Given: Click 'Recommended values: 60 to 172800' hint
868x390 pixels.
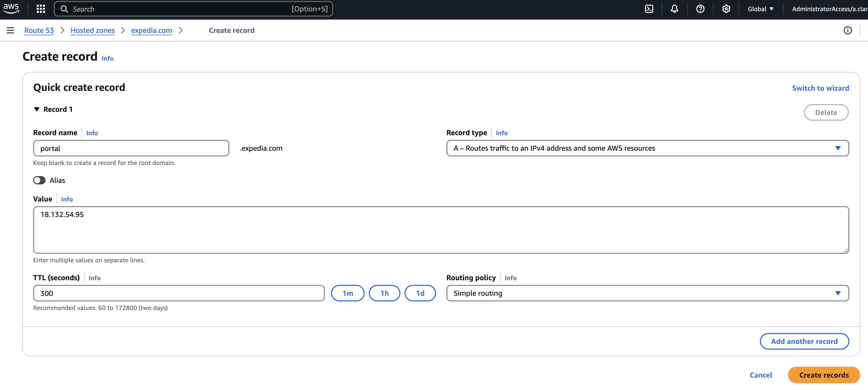Looking at the screenshot, I should point(100,308).
